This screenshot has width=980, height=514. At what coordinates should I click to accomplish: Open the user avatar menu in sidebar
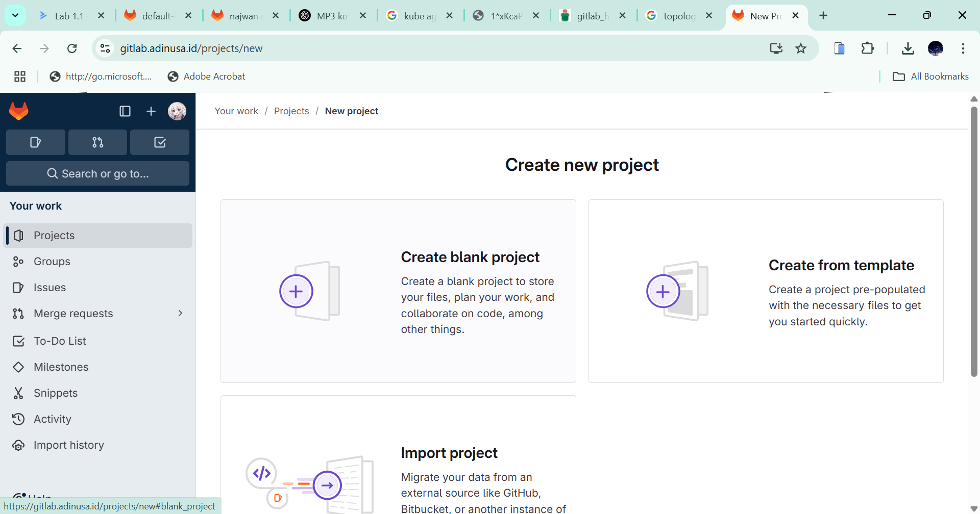tap(177, 111)
